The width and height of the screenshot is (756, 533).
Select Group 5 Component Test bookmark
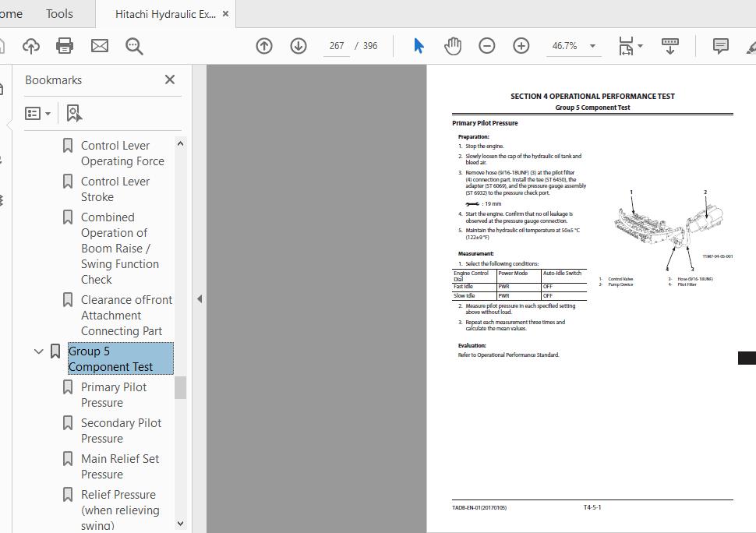pyautogui.click(x=121, y=358)
